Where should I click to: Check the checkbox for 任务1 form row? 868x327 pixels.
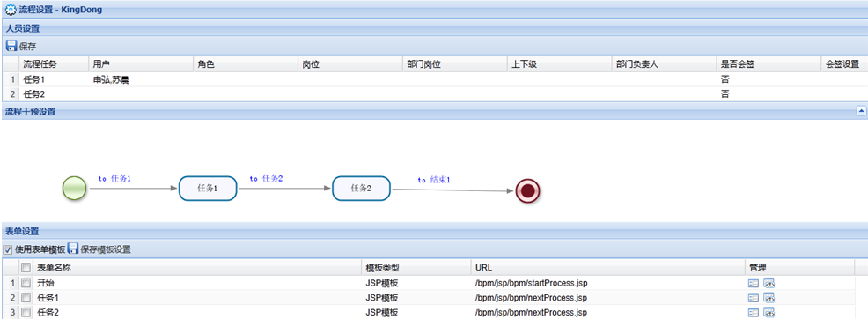pyautogui.click(x=26, y=298)
